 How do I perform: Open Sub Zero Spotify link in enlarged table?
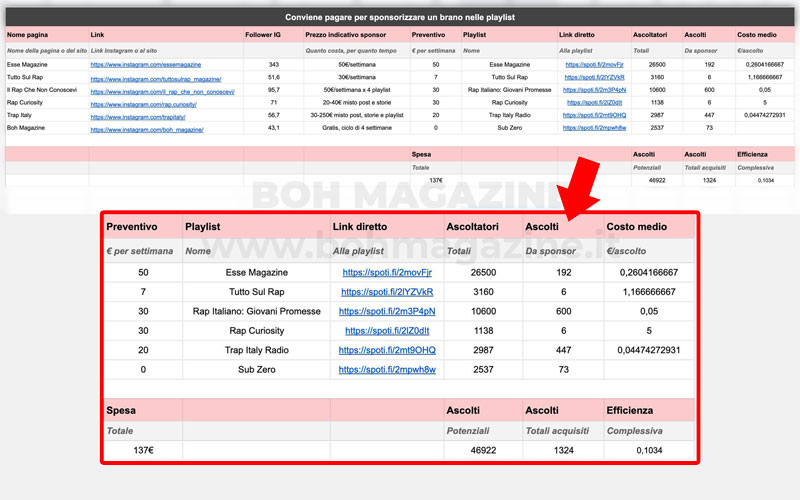coord(386,369)
